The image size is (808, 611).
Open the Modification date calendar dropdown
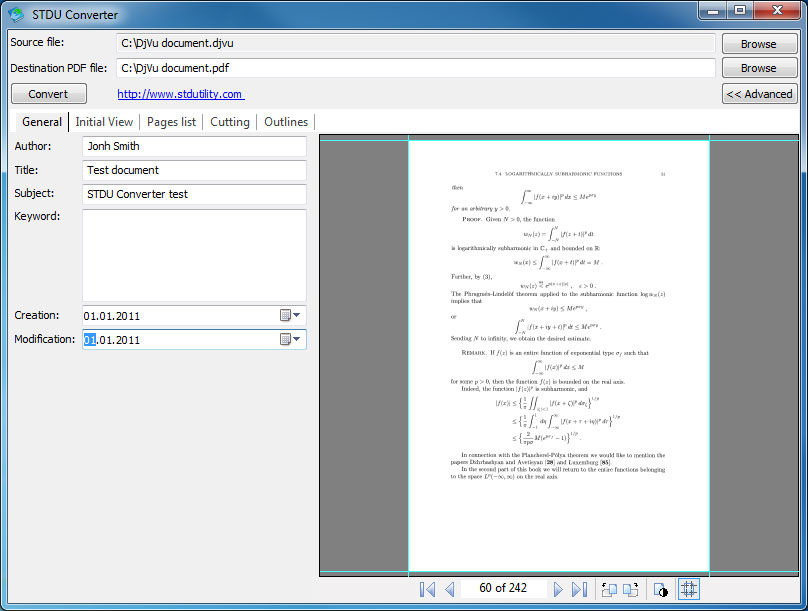(291, 340)
